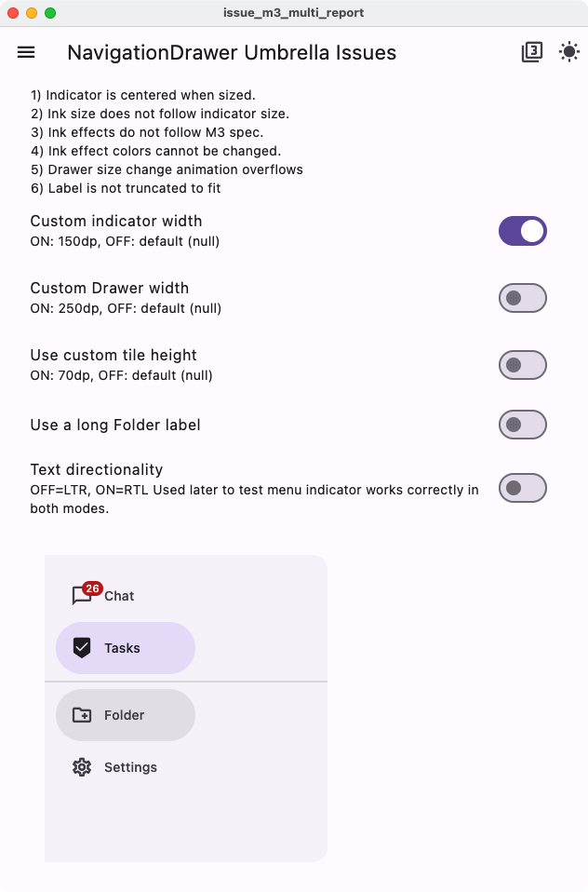This screenshot has height=892, width=588.
Task: Click the NavigationDrawer Umbrella Issues title
Action: click(230, 52)
